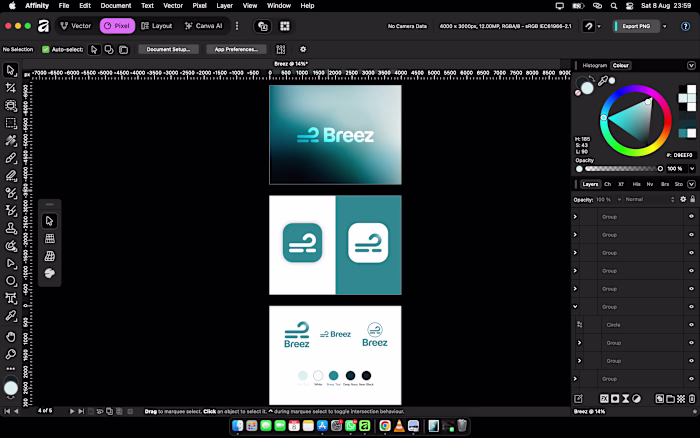700x438 pixels.
Task: Toggle visibility of expanded Group layer
Action: coord(691,307)
